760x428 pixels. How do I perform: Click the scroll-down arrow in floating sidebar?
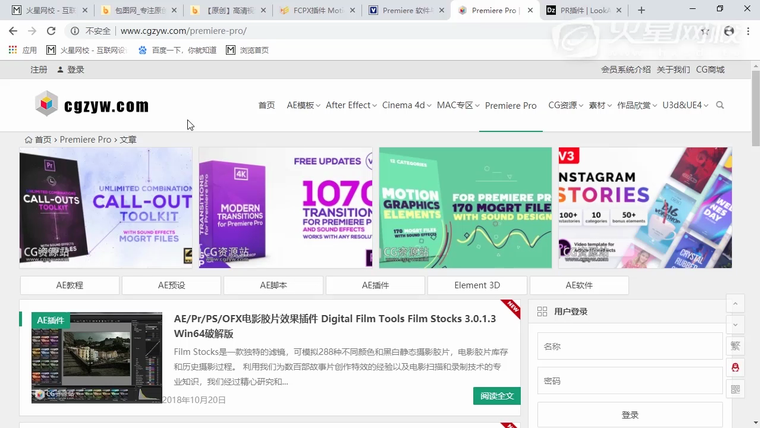tap(736, 325)
